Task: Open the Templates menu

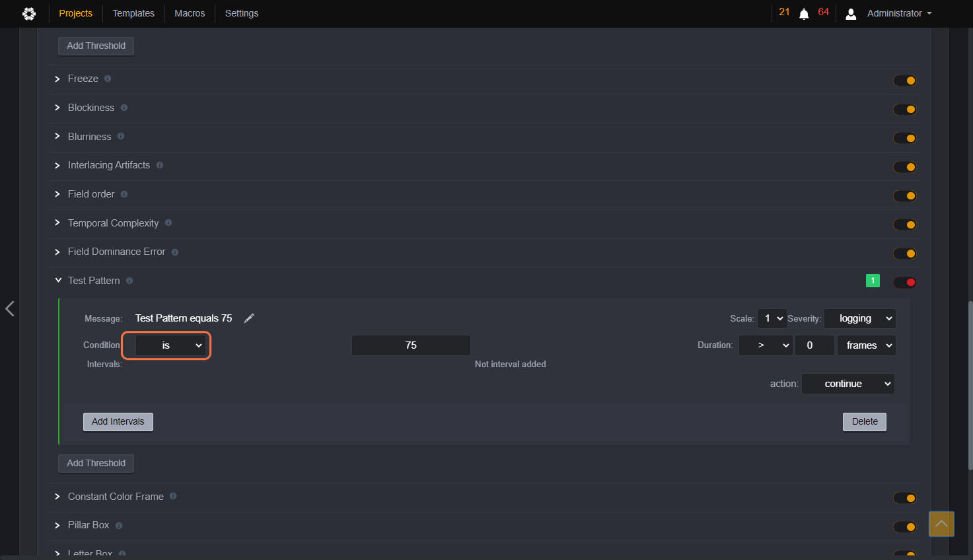Action: (x=133, y=13)
